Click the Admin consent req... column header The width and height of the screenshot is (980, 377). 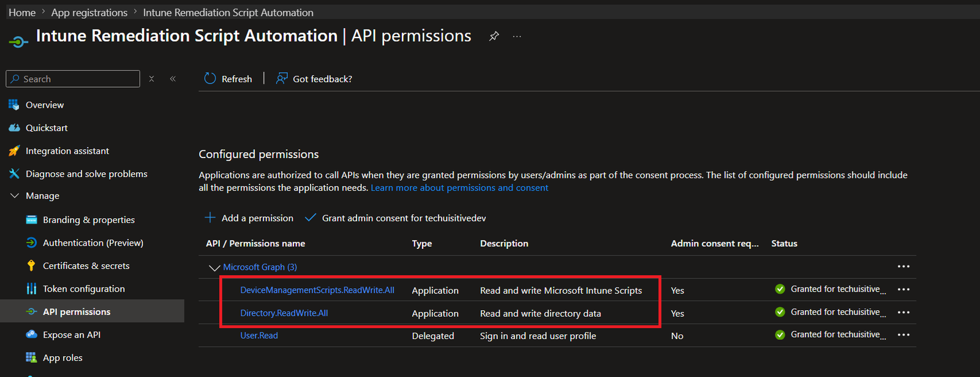(715, 243)
